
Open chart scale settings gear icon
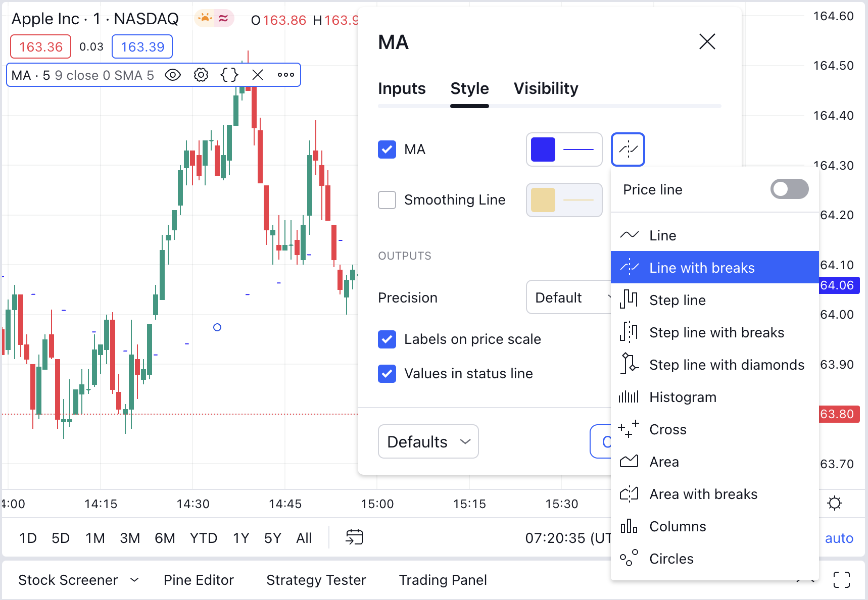point(835,503)
